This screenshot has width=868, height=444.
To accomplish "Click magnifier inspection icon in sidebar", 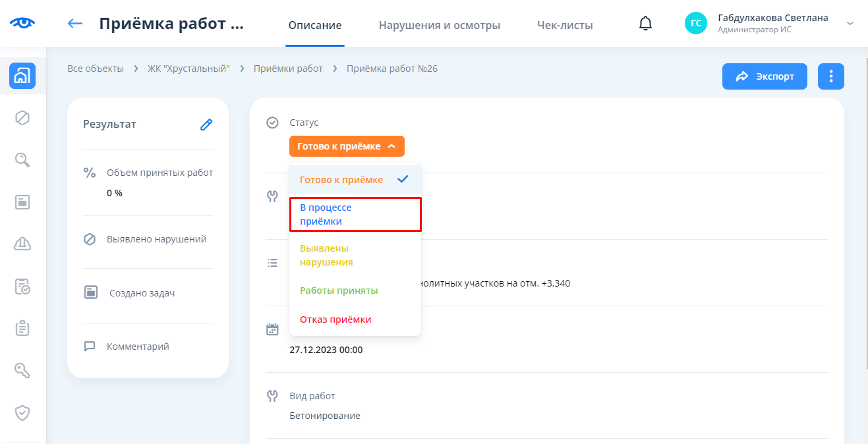I will click(22, 160).
